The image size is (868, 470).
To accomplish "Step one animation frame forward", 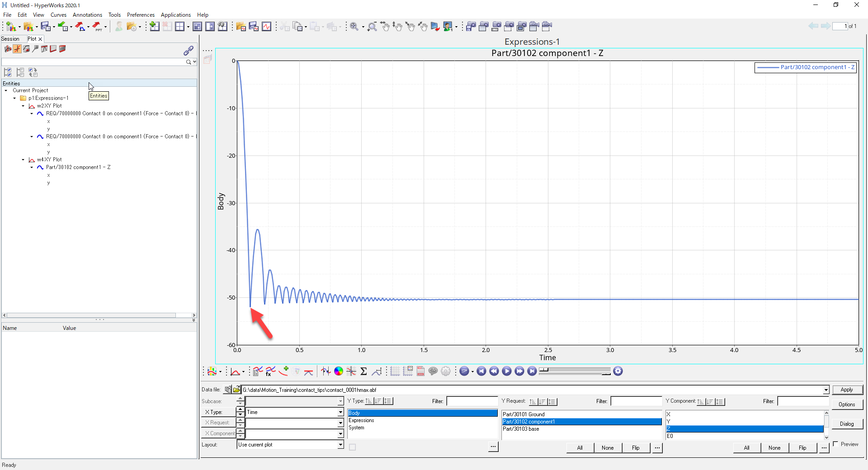I will coord(519,371).
